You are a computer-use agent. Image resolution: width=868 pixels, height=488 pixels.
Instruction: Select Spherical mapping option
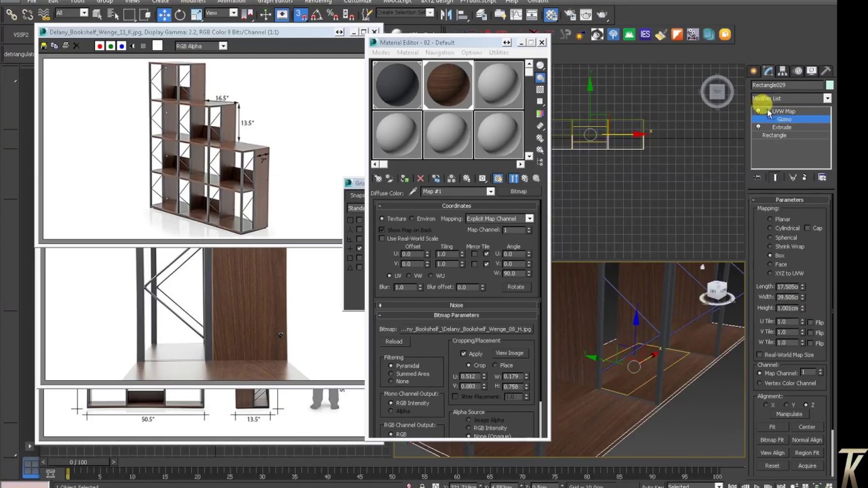coord(770,238)
